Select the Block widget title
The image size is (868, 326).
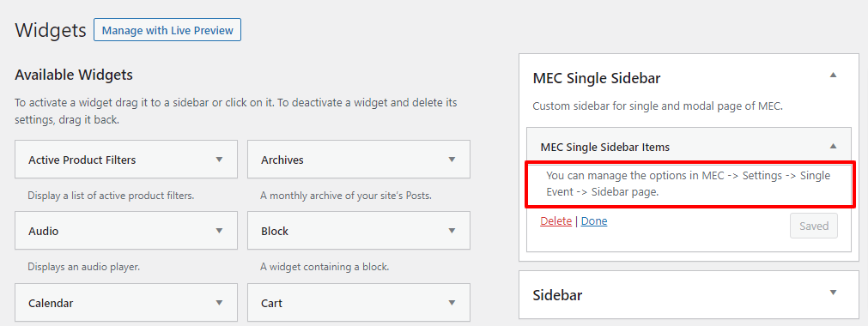pyautogui.click(x=275, y=231)
